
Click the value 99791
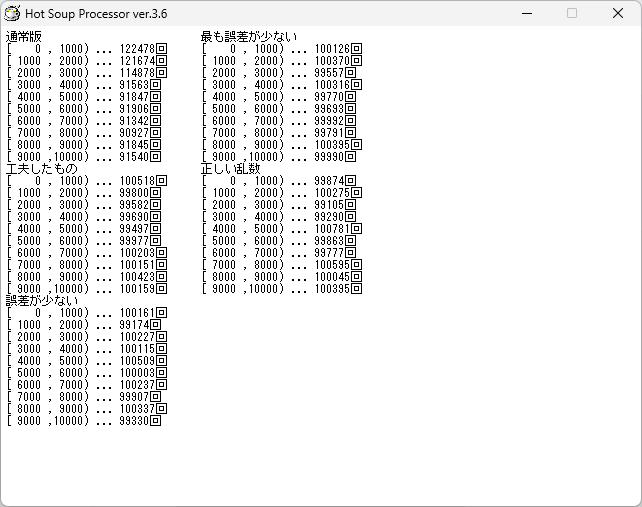(x=329, y=133)
